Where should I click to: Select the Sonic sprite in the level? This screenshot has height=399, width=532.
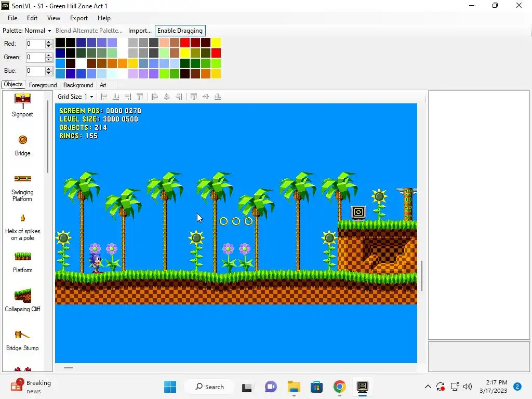tap(96, 263)
